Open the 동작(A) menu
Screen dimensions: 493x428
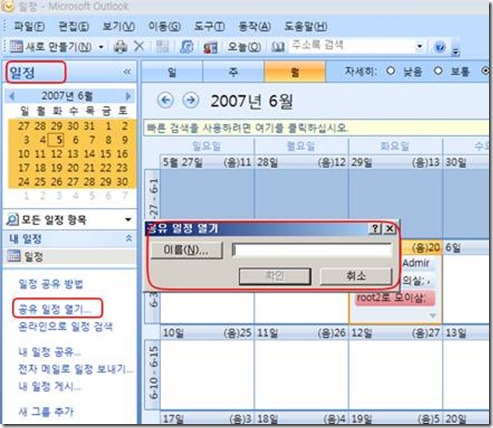click(255, 27)
